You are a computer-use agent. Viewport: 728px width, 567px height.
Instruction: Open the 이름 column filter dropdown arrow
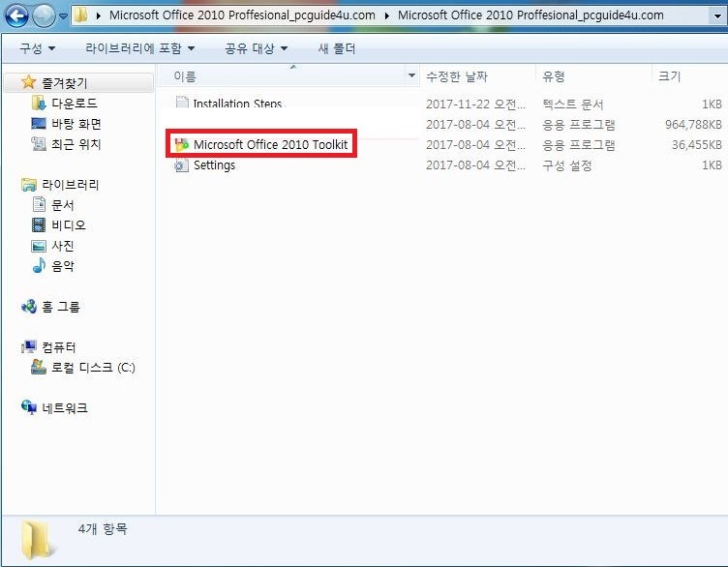point(411,75)
